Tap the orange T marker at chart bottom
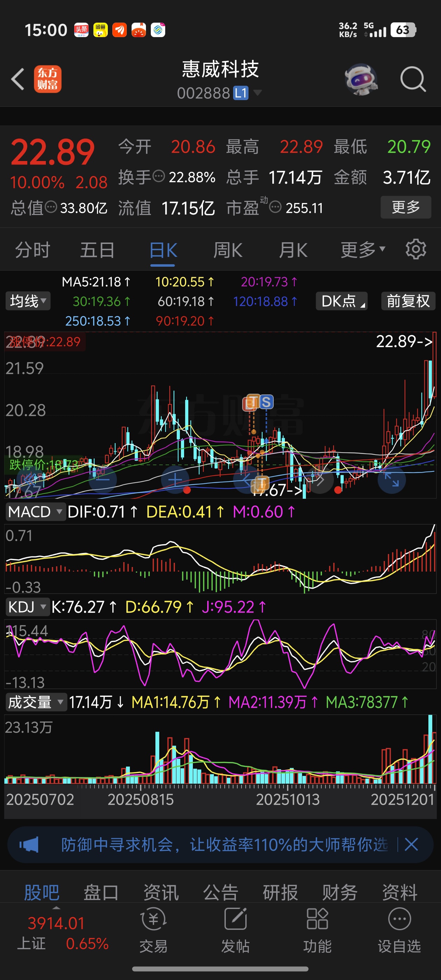This screenshot has width=441, height=980. click(261, 483)
